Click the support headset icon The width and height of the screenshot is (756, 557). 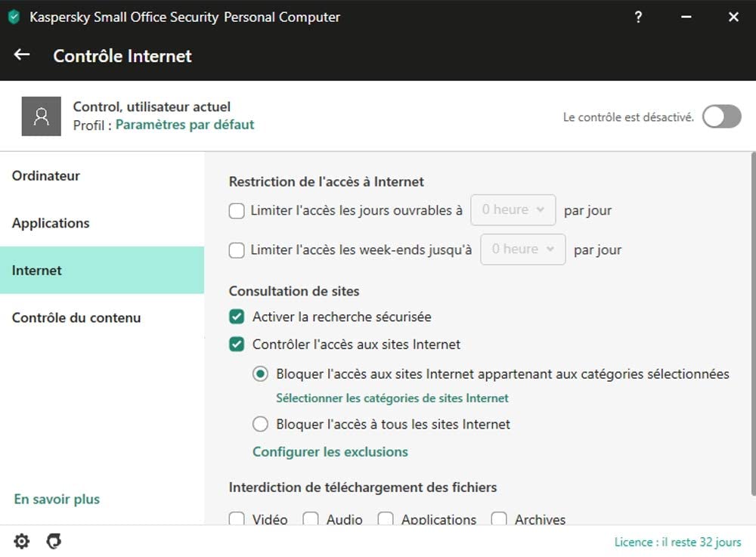point(54,541)
